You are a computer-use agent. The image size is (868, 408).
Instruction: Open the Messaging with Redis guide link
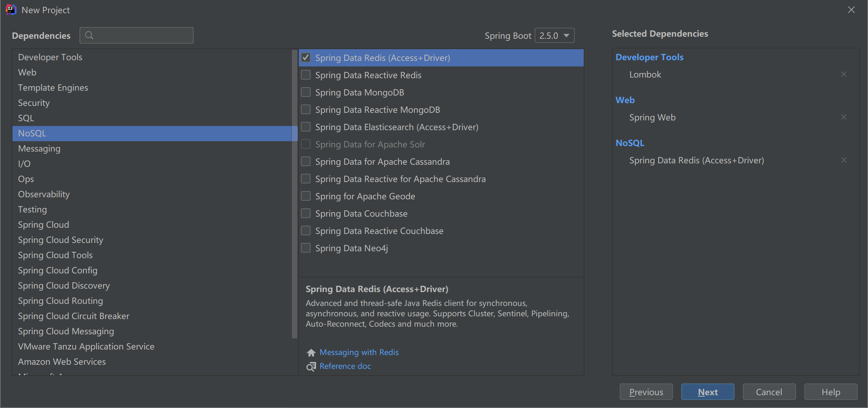pos(359,352)
